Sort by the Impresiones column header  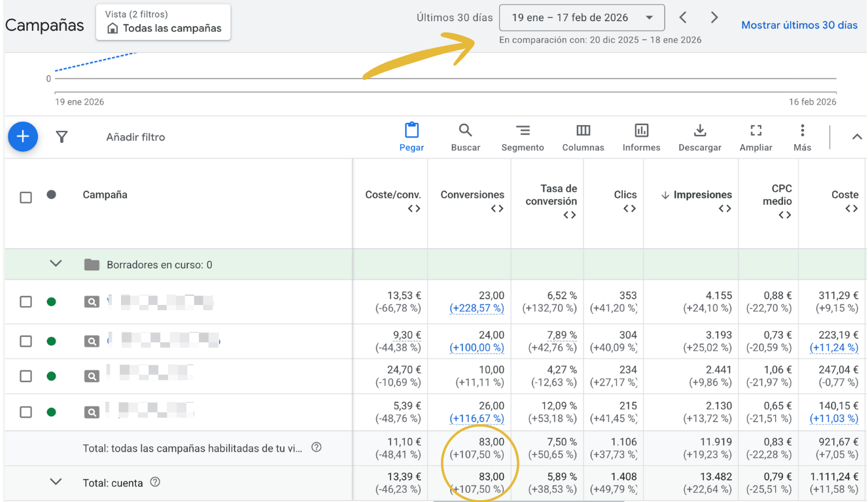[702, 194]
